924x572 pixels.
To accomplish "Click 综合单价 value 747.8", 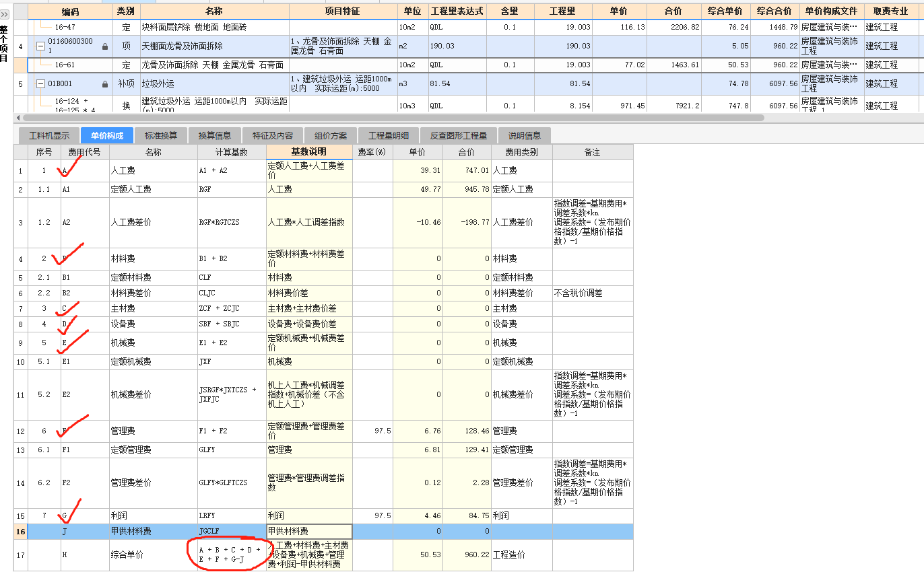I will pyautogui.click(x=737, y=106).
